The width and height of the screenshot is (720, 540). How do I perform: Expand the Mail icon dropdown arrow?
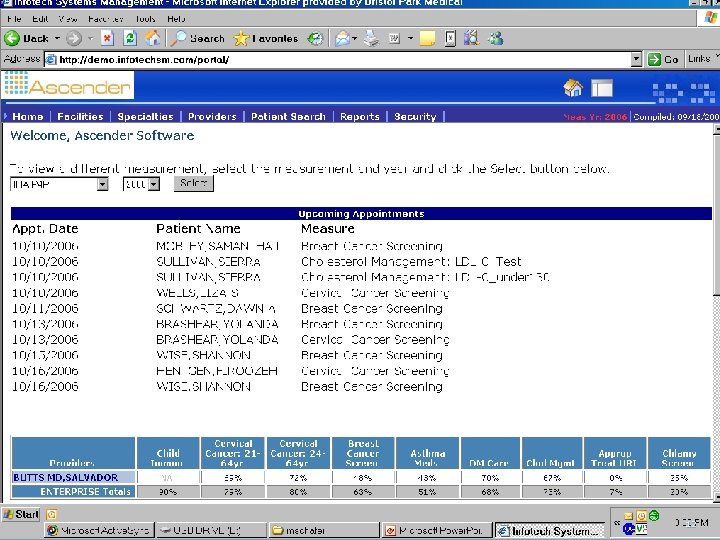coord(354,39)
